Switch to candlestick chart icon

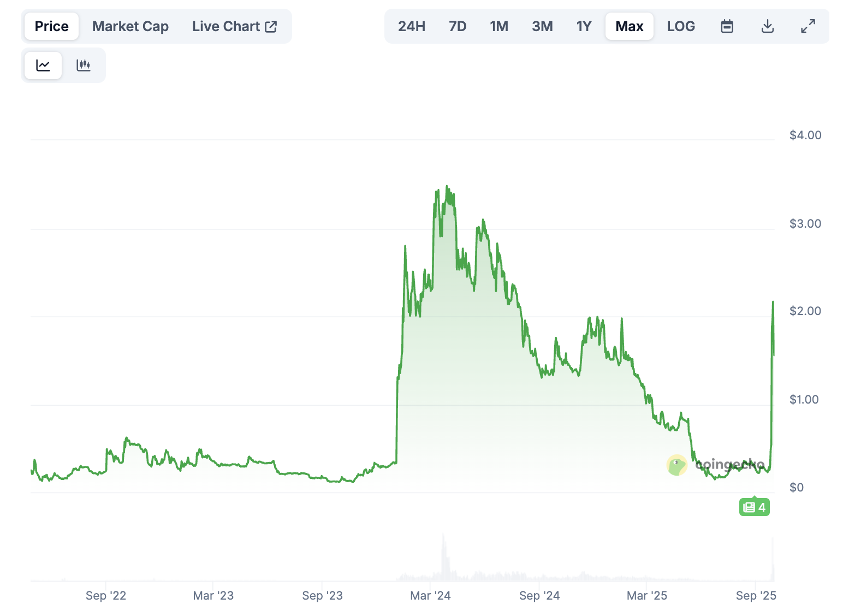point(84,66)
